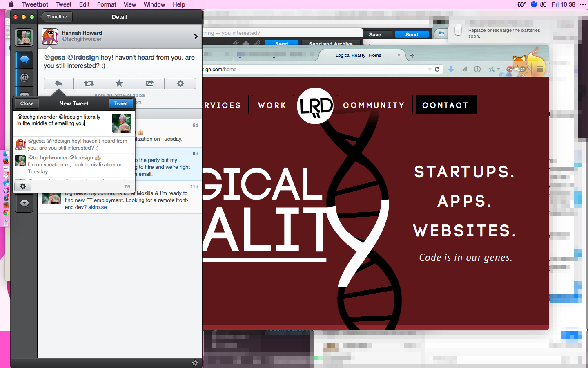Viewport: 588px width, 368px height.
Task: Open the tweet actions gear icon
Action: point(180,83)
